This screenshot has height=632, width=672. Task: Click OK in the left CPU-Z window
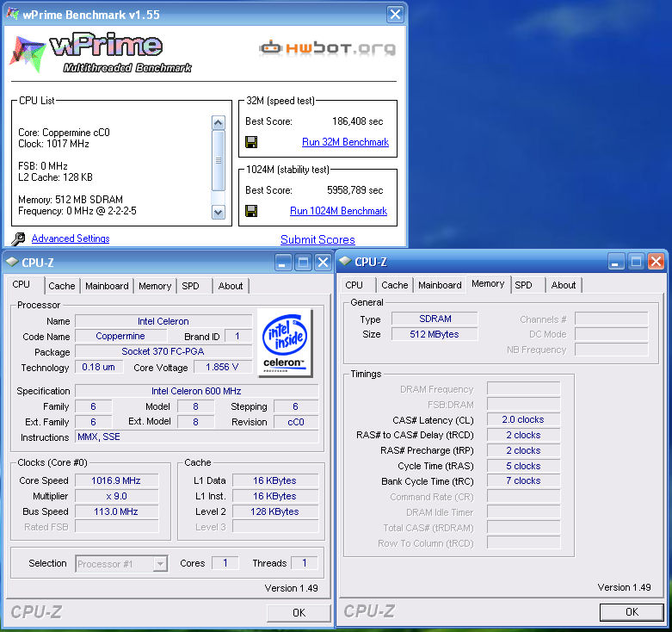[299, 613]
